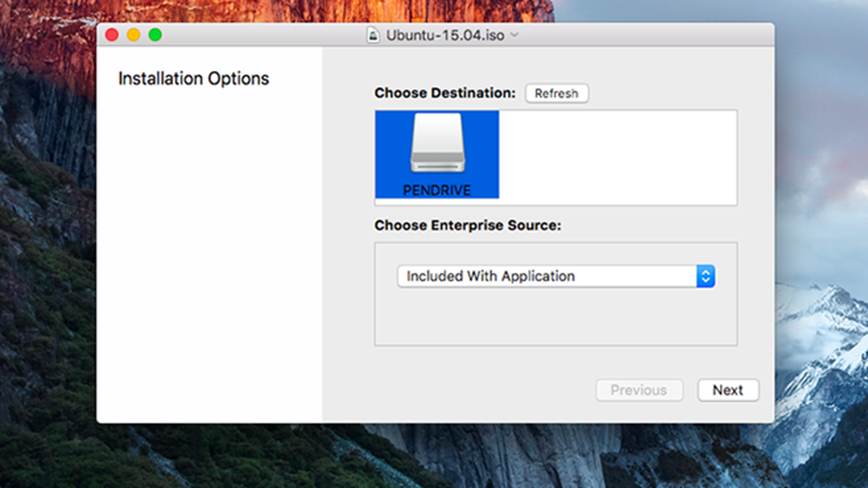Click the document icon in the title bar
This screenshot has width=868, height=488.
click(373, 35)
